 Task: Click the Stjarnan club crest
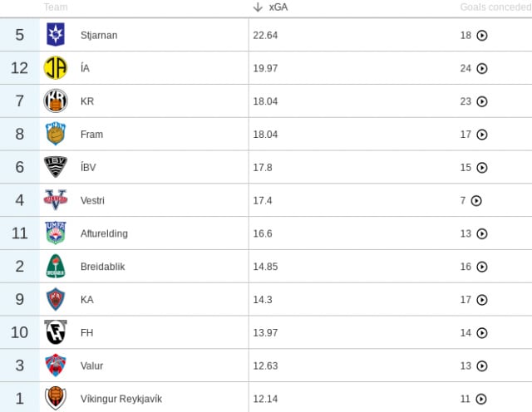(x=56, y=34)
